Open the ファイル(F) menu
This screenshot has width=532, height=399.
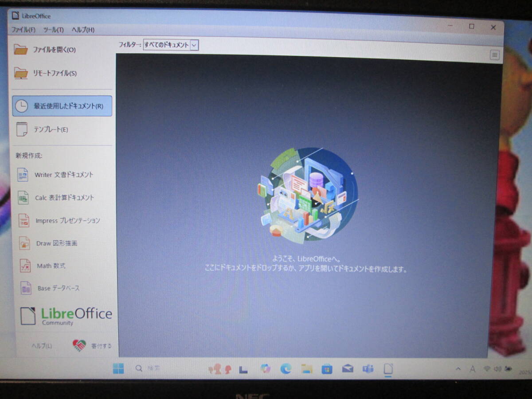click(x=23, y=30)
